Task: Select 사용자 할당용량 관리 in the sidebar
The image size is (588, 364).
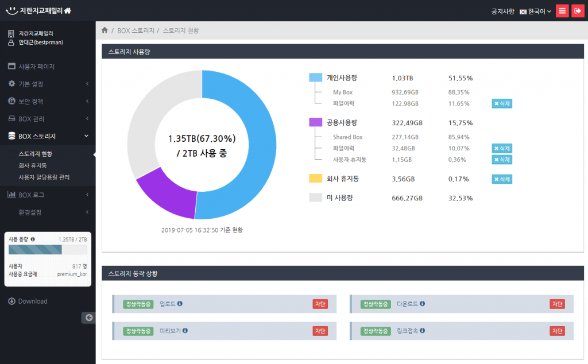Action: pos(44,177)
